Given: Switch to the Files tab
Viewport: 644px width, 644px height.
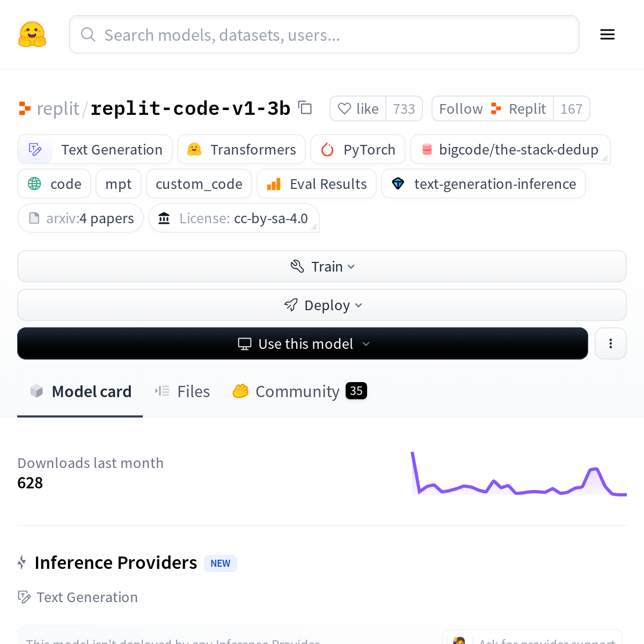Looking at the screenshot, I should [x=182, y=392].
